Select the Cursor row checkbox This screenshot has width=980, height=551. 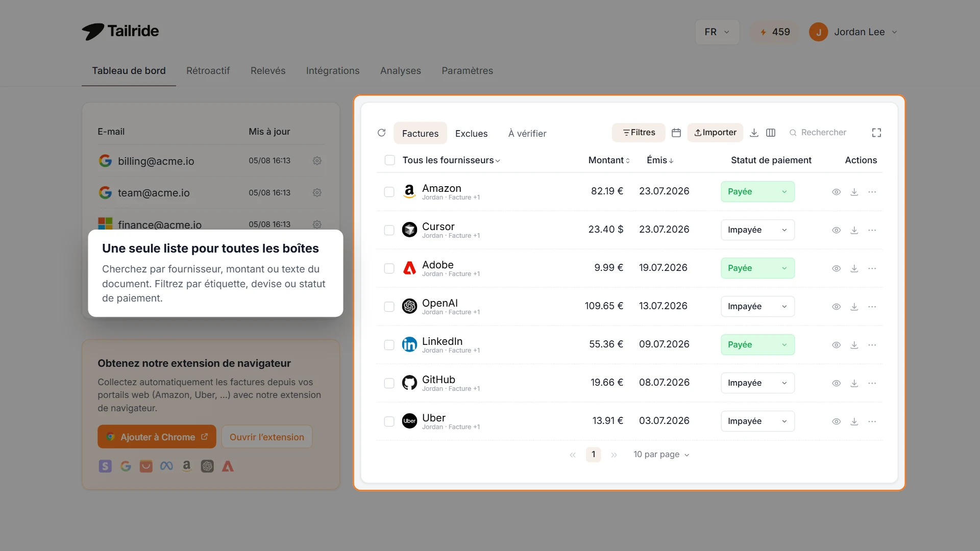[x=389, y=230]
